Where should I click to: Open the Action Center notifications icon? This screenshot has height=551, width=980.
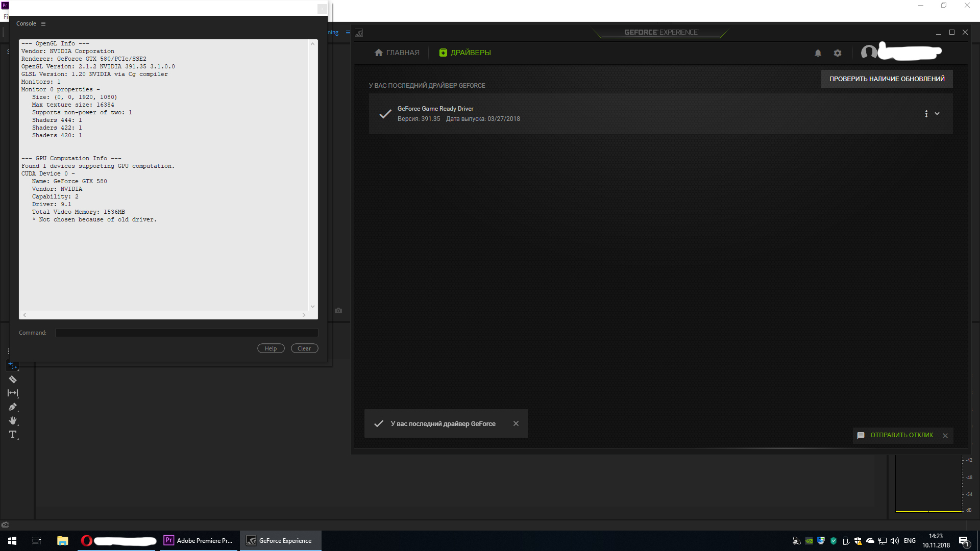tap(964, 541)
